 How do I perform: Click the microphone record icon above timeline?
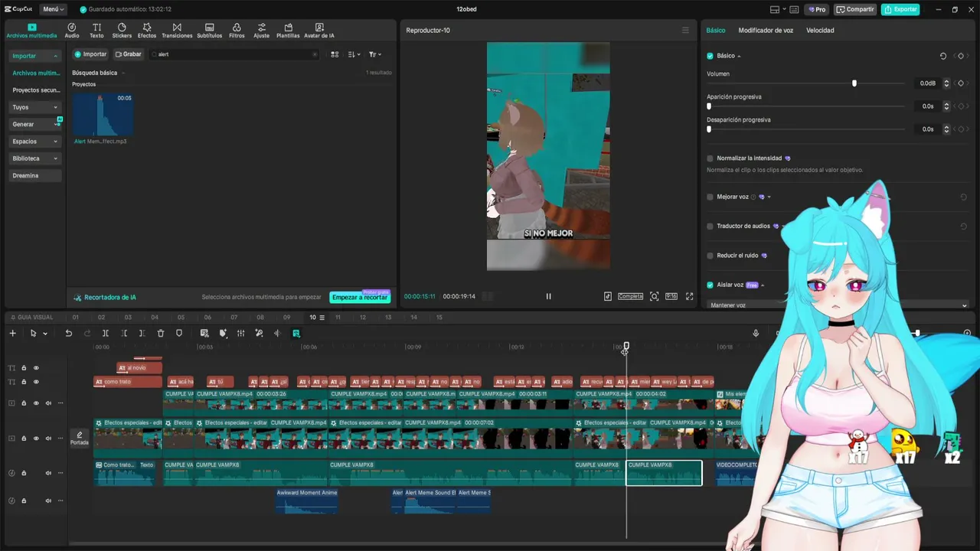[x=756, y=333]
